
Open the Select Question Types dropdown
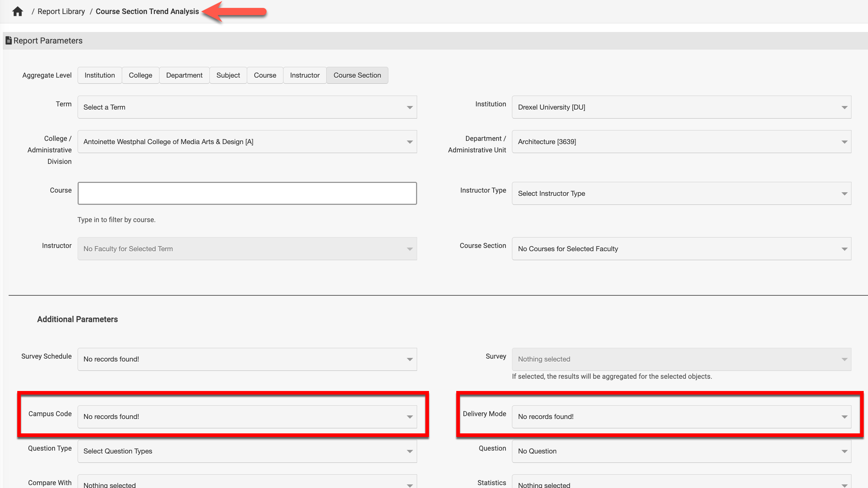point(247,451)
